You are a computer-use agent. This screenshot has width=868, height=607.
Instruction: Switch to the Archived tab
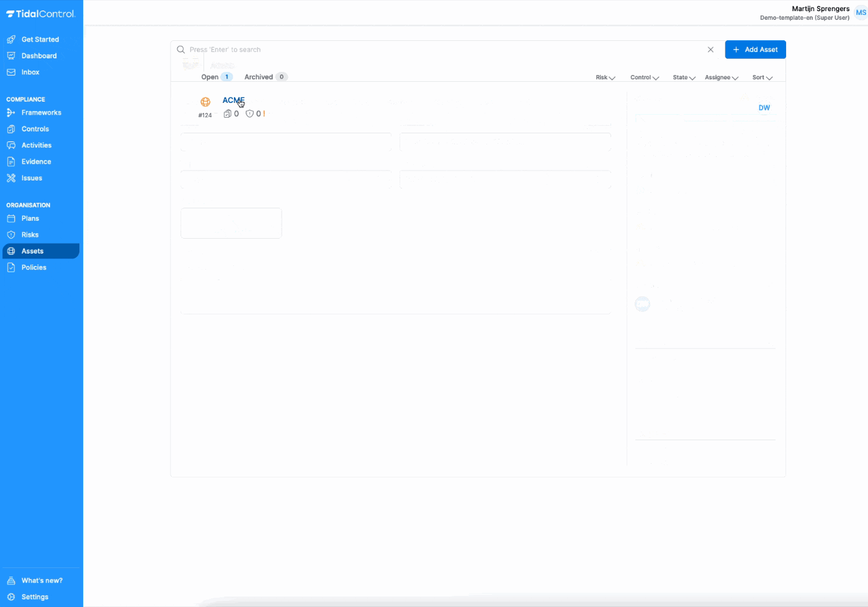[x=259, y=76]
